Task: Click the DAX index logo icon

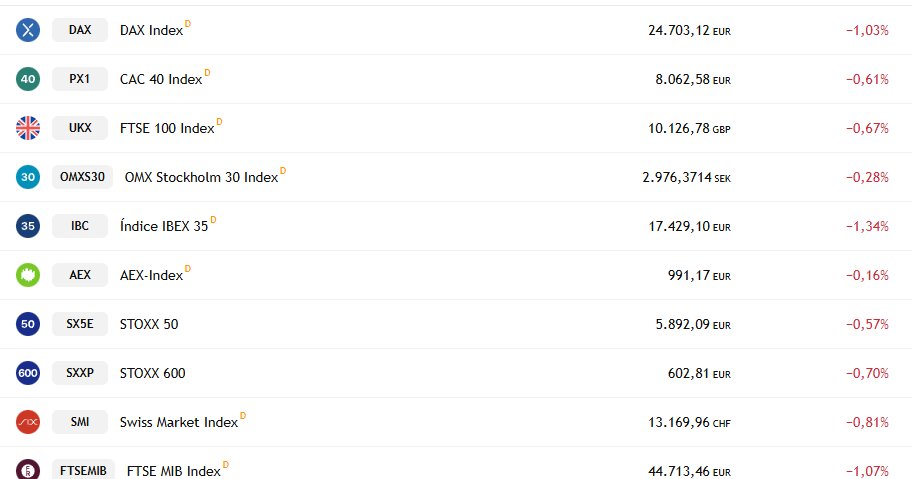Action: click(28, 30)
